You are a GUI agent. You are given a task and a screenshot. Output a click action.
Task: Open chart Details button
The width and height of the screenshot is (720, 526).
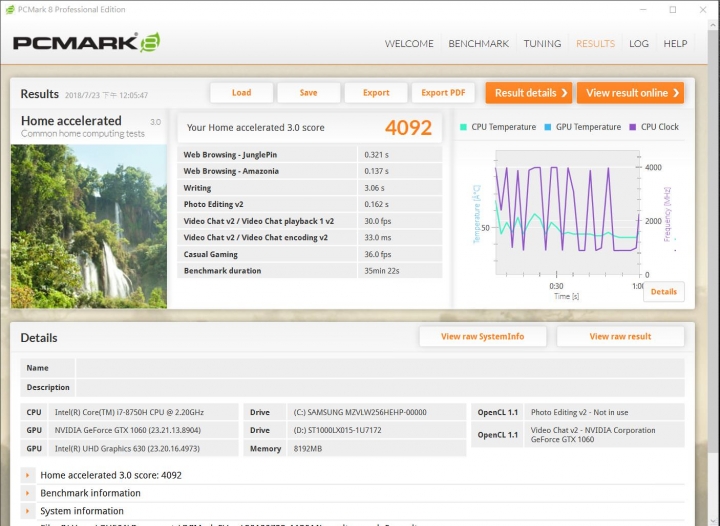(x=664, y=292)
